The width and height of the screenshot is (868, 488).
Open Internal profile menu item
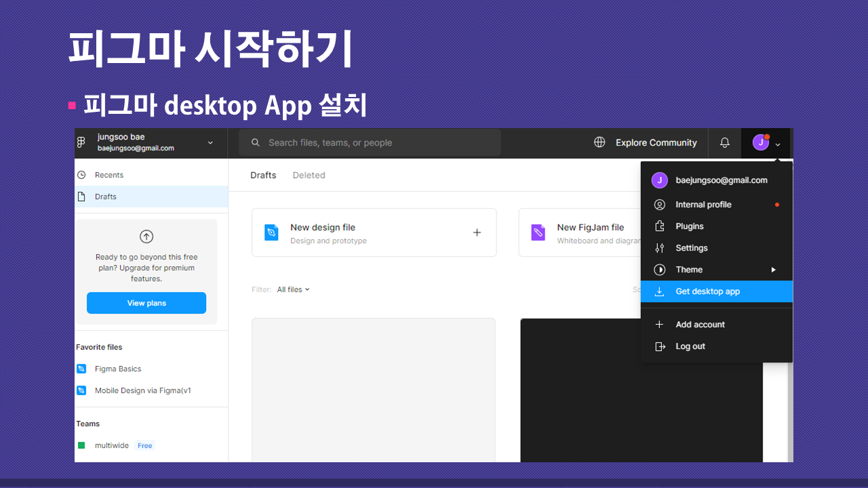(x=717, y=205)
